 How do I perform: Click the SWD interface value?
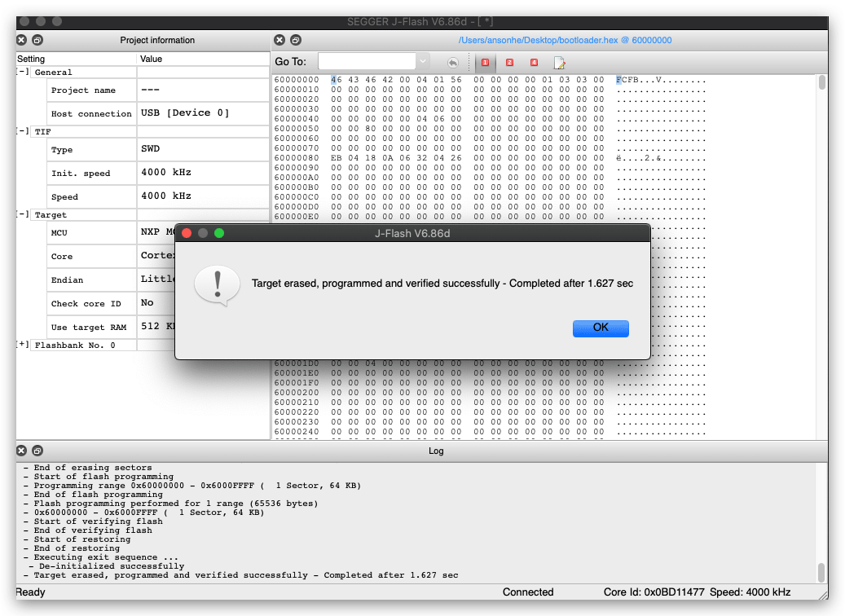151,149
